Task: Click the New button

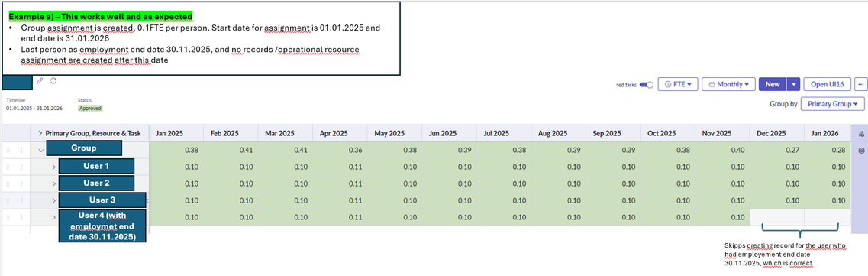Action: click(773, 84)
